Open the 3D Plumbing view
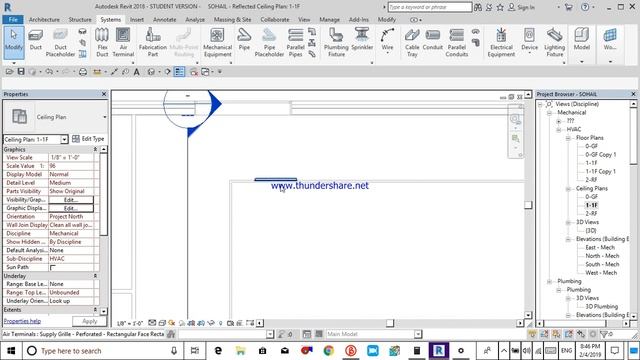Viewport: 640px width, 360px height. (601, 307)
